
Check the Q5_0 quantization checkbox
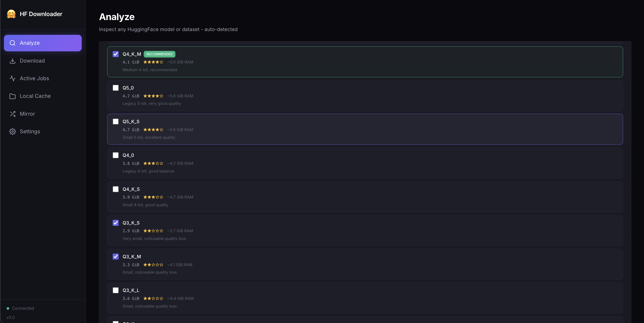[x=116, y=88]
